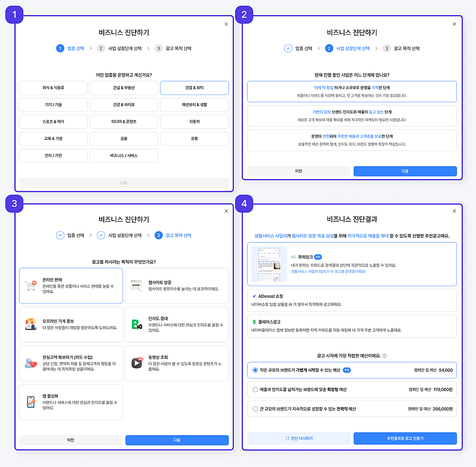Click the ADvoost 쇼핑 recommended ad

pos(352,300)
